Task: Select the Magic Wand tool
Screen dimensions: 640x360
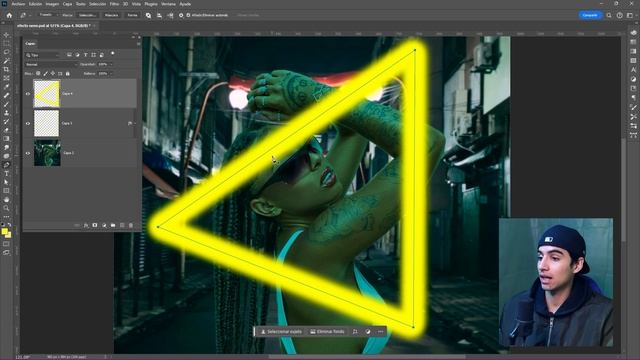Action: (x=6, y=61)
